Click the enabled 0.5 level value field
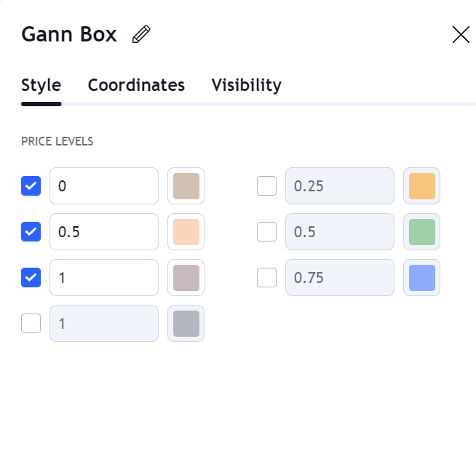This screenshot has height=459, width=476. [x=104, y=231]
